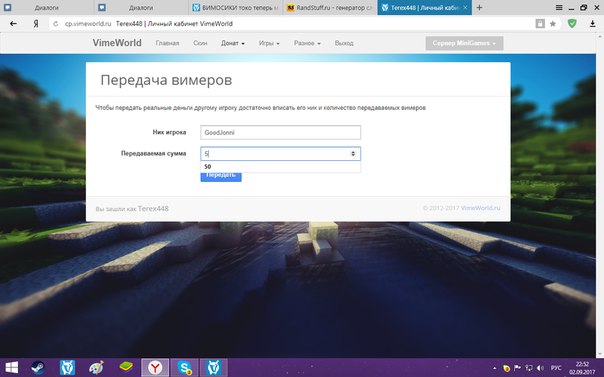Focus Ник игрока input field

280,132
